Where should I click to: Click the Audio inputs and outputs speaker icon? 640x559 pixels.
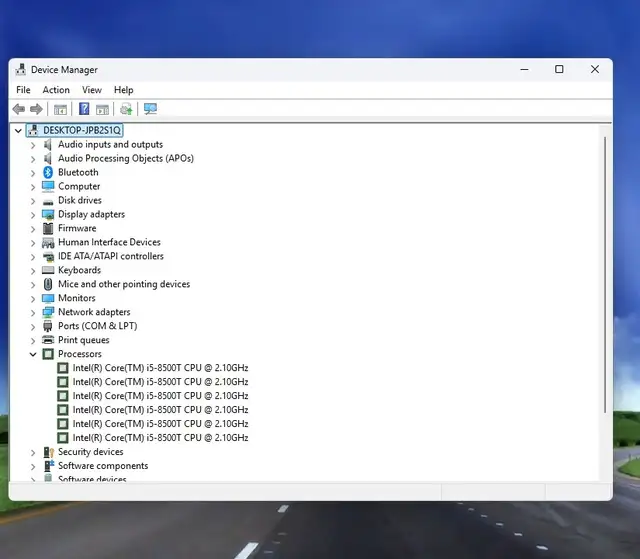pyautogui.click(x=48, y=144)
